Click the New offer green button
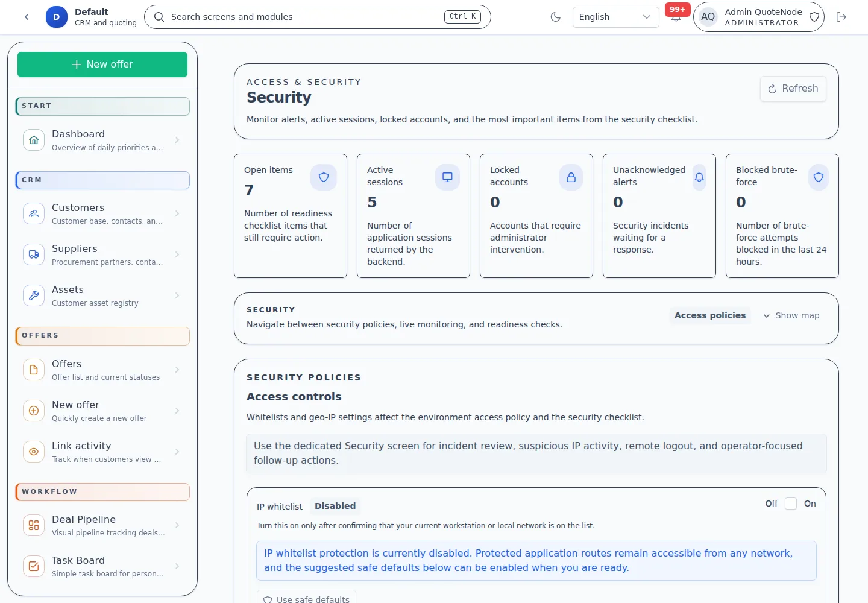This screenshot has height=603, width=868. coord(102,65)
